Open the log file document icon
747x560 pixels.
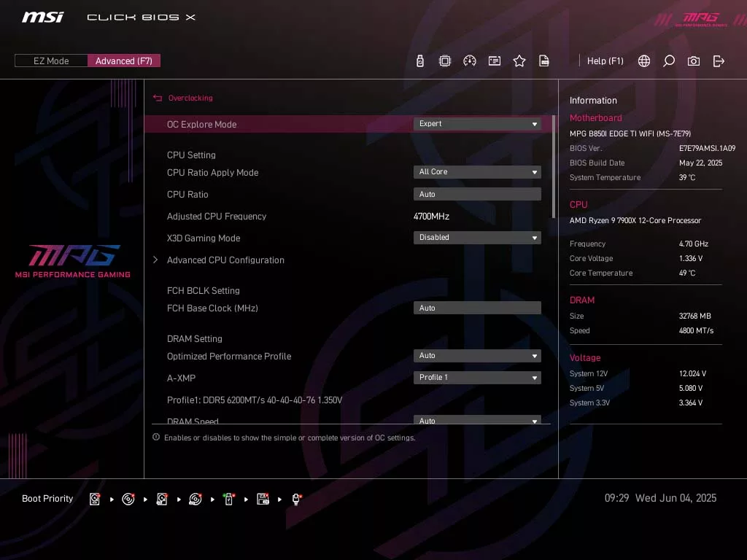point(544,61)
